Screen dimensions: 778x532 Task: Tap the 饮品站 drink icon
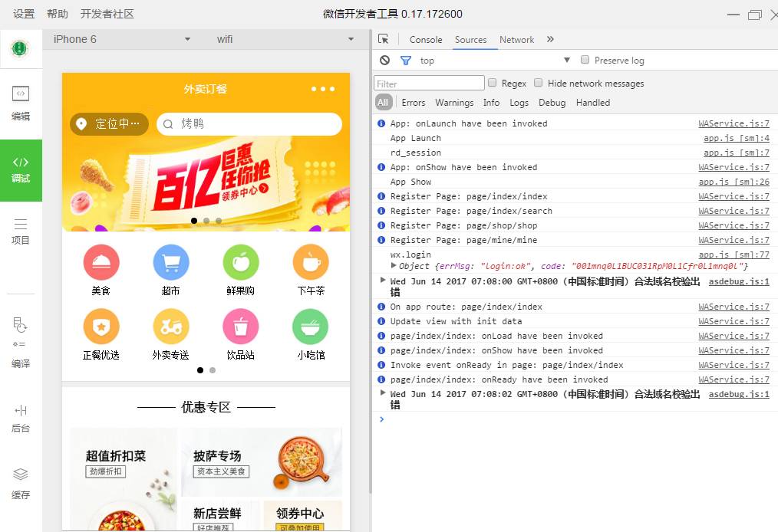point(241,327)
